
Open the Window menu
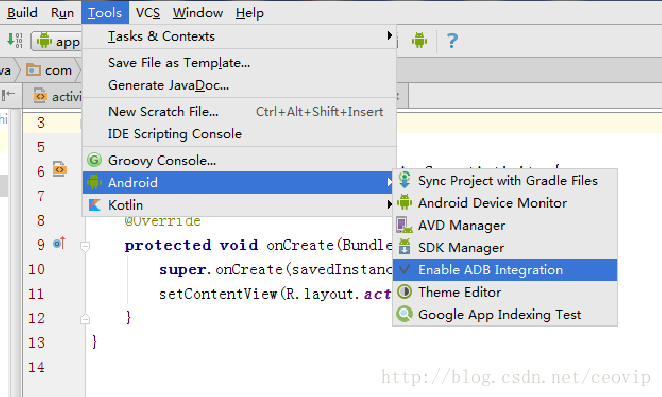coord(198,13)
